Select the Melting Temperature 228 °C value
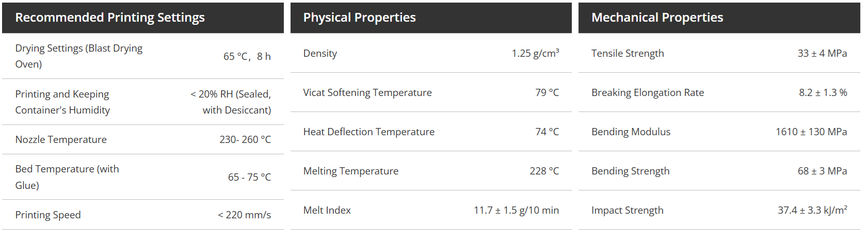868x240 pixels. (544, 171)
